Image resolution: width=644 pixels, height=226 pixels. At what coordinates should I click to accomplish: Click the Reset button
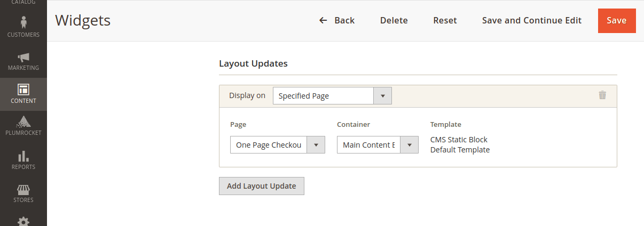pyautogui.click(x=445, y=20)
